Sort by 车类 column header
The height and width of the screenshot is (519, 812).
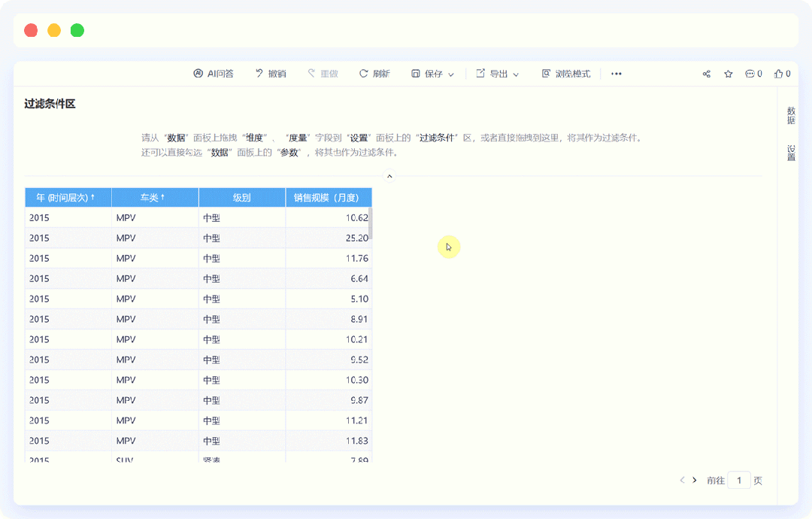point(154,198)
